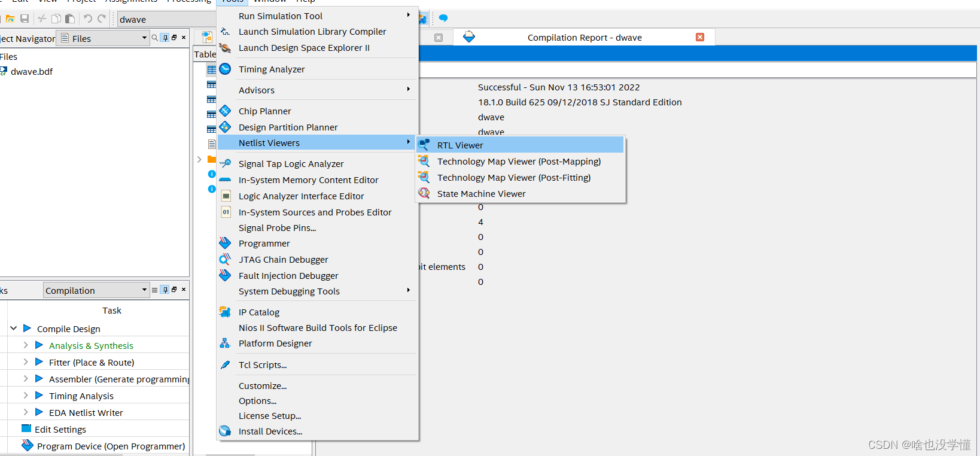Click the Paste toolbar icon

coord(70,19)
